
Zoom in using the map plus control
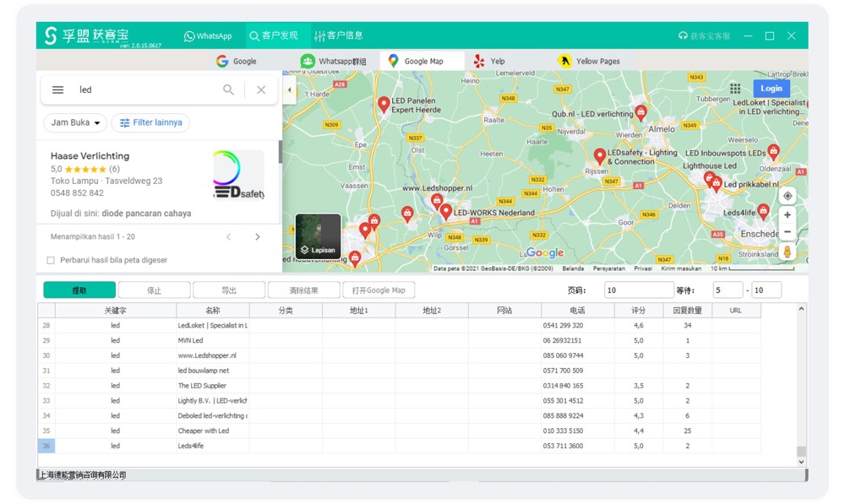click(787, 215)
